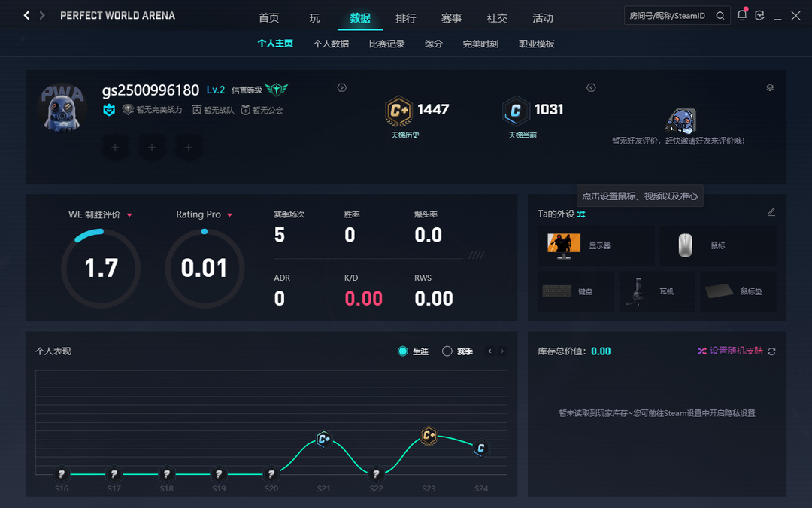Click the shuffle icon beside Ta的外设
The image size is (812, 508).
581,214
